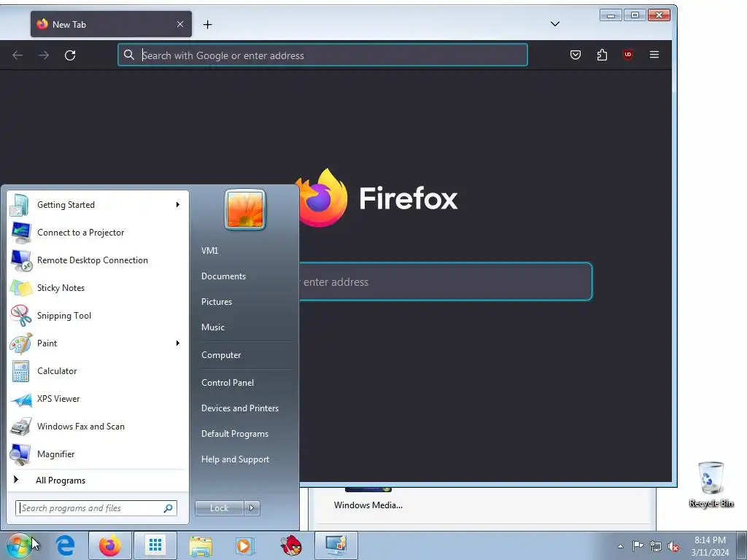Open Computer from Start menu

(x=221, y=355)
